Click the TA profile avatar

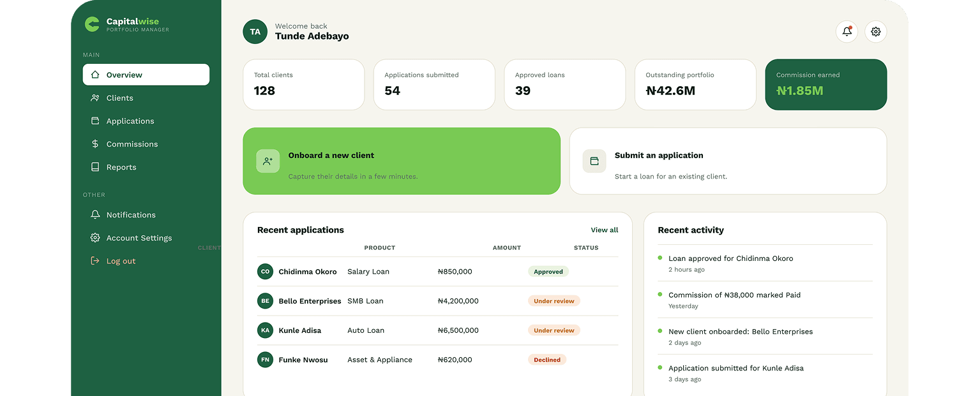255,32
